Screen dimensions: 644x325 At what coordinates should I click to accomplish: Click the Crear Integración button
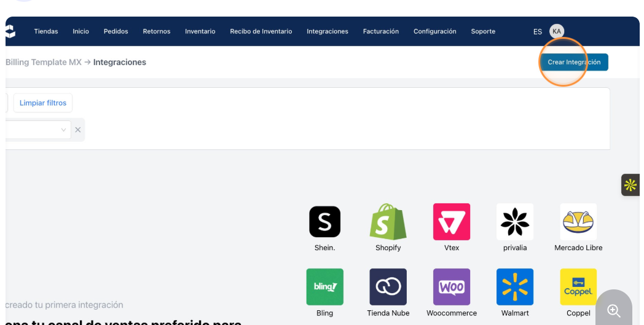pos(574,62)
